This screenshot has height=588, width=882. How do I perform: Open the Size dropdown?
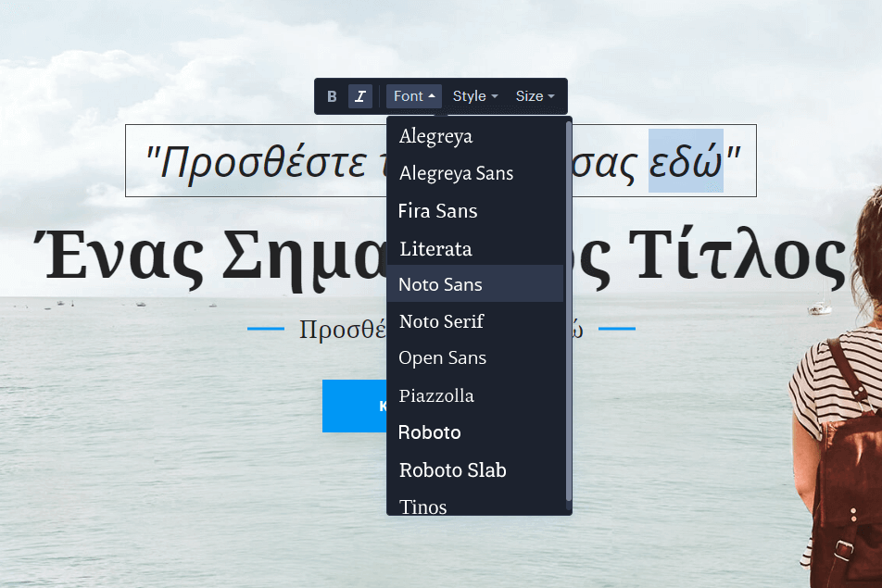coord(535,96)
